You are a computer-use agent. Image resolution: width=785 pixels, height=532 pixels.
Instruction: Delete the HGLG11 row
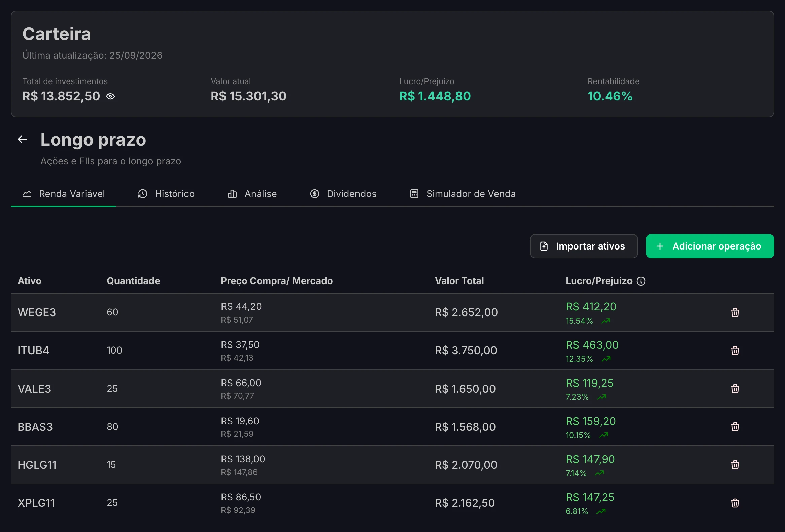point(735,465)
